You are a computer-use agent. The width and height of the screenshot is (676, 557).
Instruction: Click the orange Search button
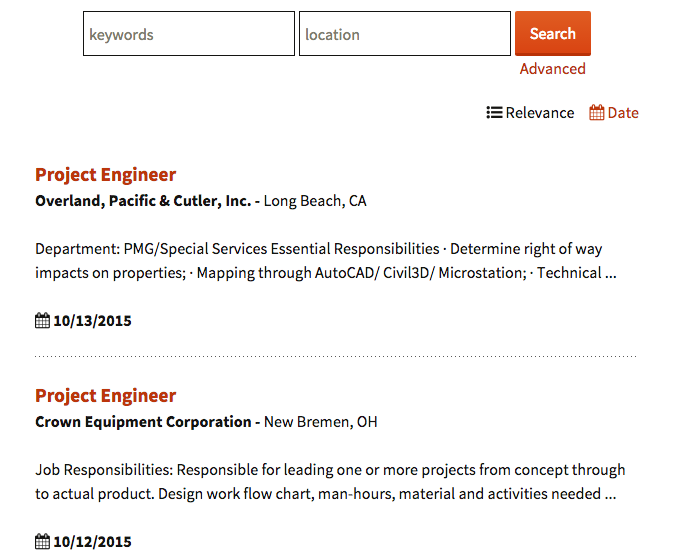click(553, 34)
